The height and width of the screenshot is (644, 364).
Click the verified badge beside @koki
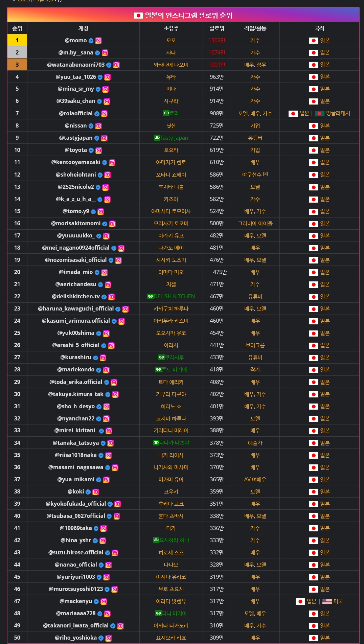[x=88, y=492]
